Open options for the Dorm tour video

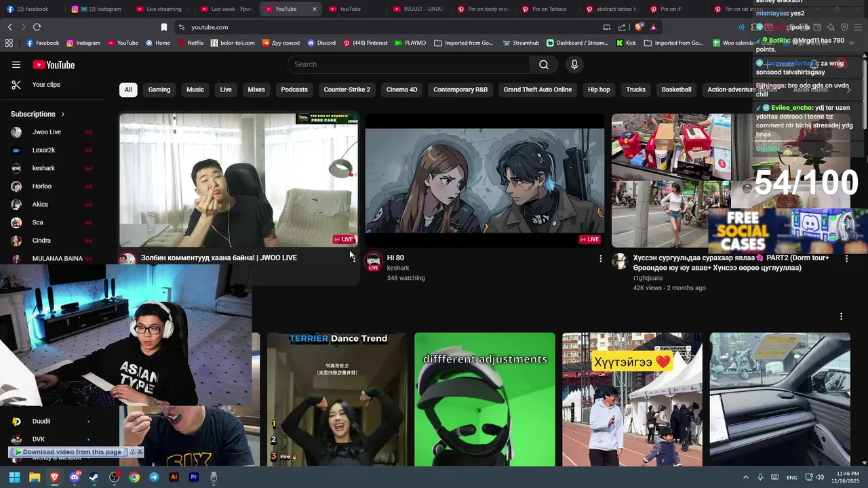click(x=846, y=258)
